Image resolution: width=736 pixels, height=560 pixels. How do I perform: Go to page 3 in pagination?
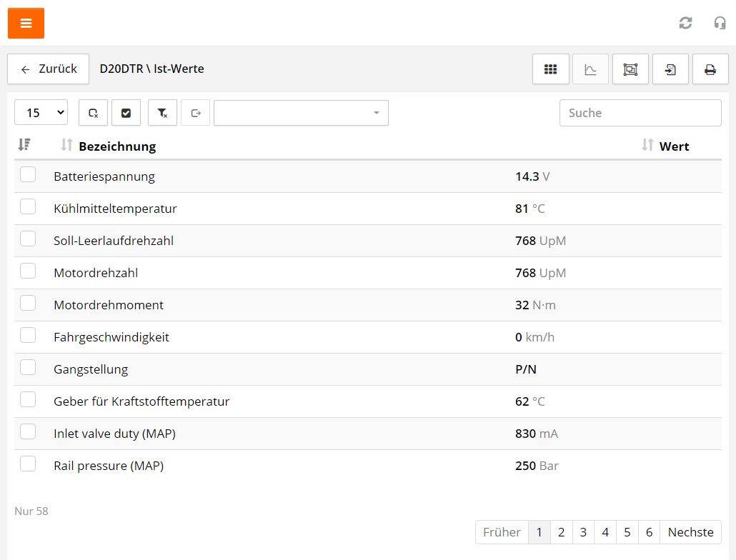(583, 532)
